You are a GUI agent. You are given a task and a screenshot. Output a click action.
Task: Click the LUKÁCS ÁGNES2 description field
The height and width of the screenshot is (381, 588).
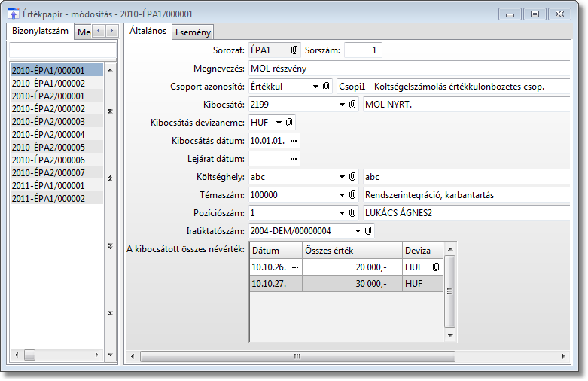click(467, 212)
